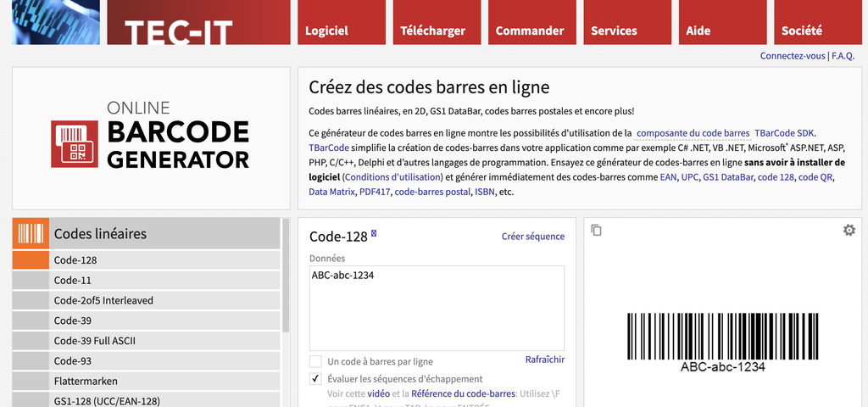This screenshot has width=868, height=407.
Task: Open Référence du code-barres link
Action: pyautogui.click(x=464, y=393)
